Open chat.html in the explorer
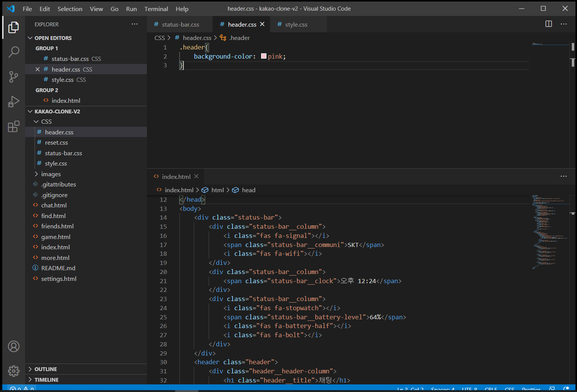 pos(86,205)
